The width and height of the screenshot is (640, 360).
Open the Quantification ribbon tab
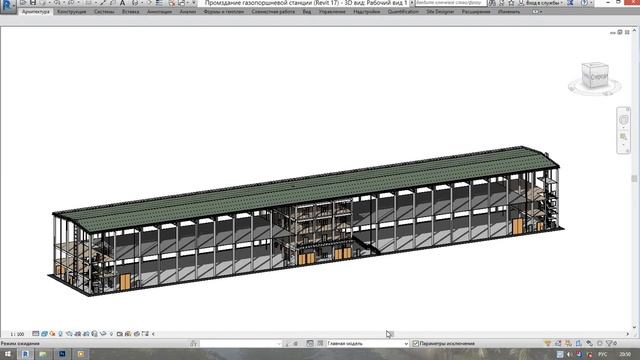point(403,12)
